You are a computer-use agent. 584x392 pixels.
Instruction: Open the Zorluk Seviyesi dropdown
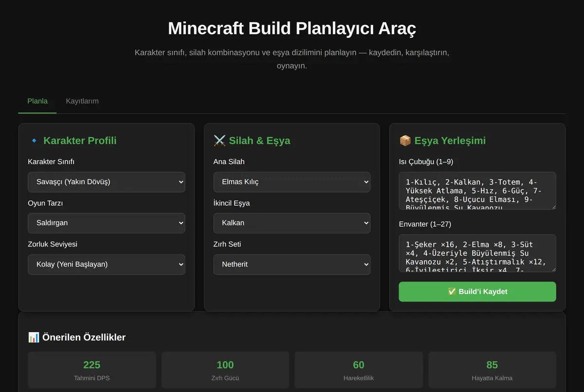click(x=107, y=265)
